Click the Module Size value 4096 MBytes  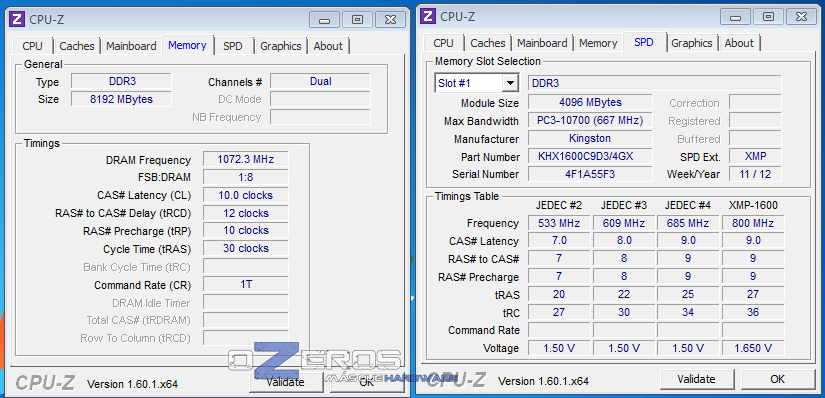pyautogui.click(x=590, y=102)
